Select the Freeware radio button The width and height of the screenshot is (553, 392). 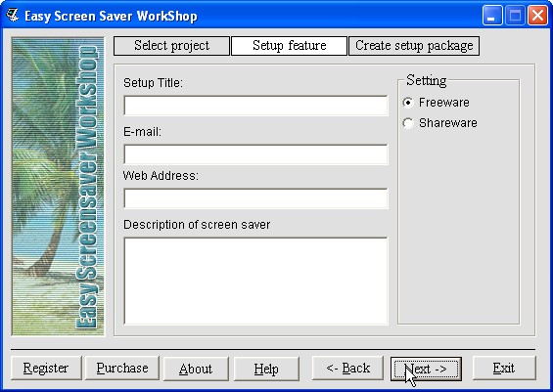(x=408, y=103)
